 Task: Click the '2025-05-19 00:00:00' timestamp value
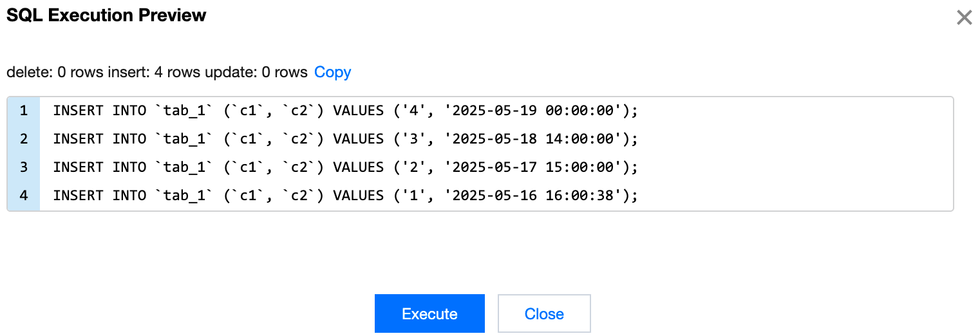click(x=536, y=111)
